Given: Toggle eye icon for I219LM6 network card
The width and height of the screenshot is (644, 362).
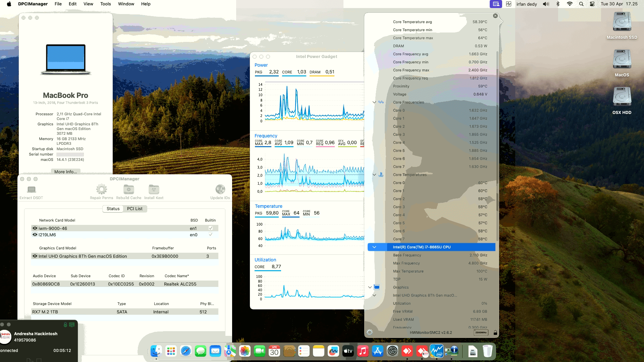Looking at the screenshot, I should [35, 235].
